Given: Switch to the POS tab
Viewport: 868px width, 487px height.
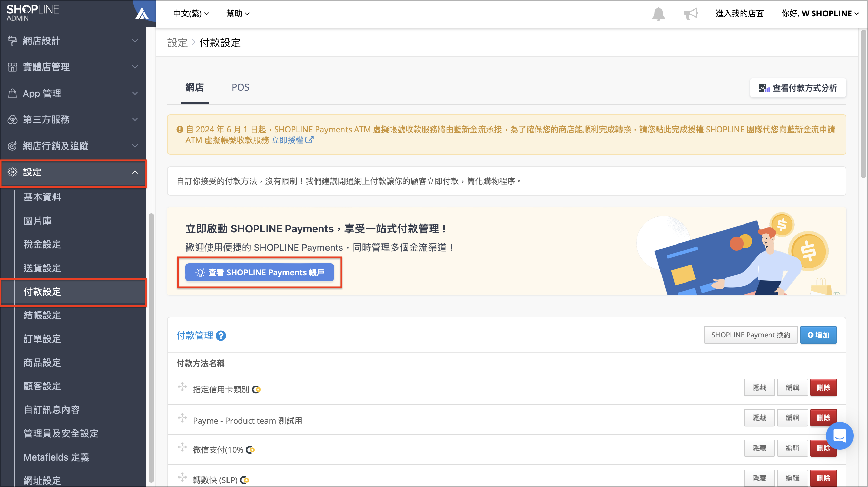Looking at the screenshot, I should (240, 87).
